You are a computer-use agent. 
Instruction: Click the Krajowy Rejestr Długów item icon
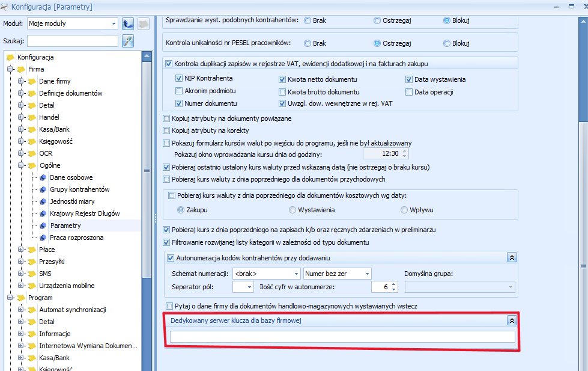[x=43, y=213]
